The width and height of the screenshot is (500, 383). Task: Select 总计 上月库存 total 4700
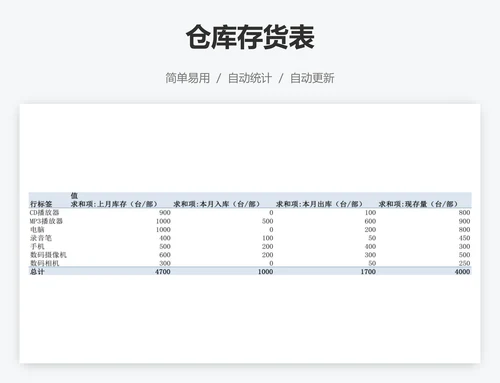pyautogui.click(x=163, y=272)
